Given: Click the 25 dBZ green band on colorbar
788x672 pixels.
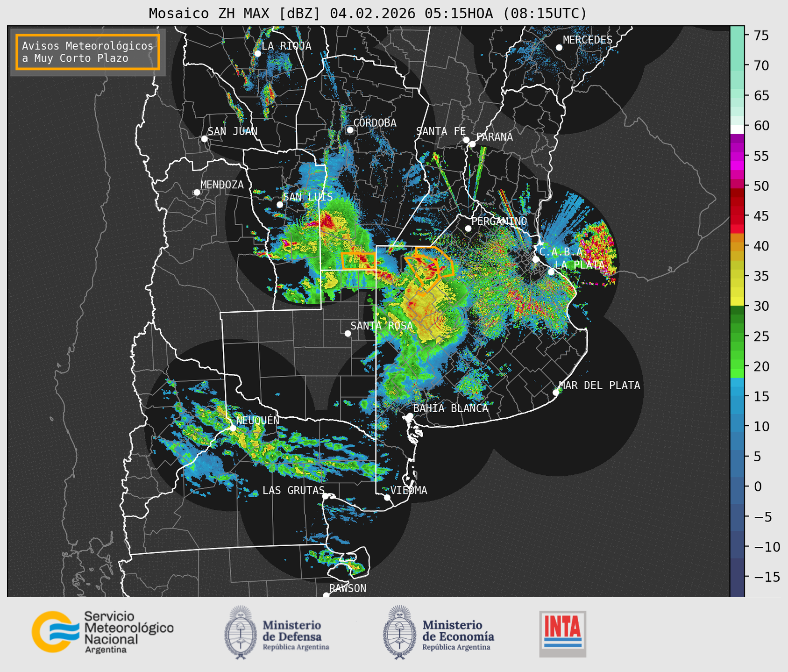Looking at the screenshot, I should tap(737, 336).
